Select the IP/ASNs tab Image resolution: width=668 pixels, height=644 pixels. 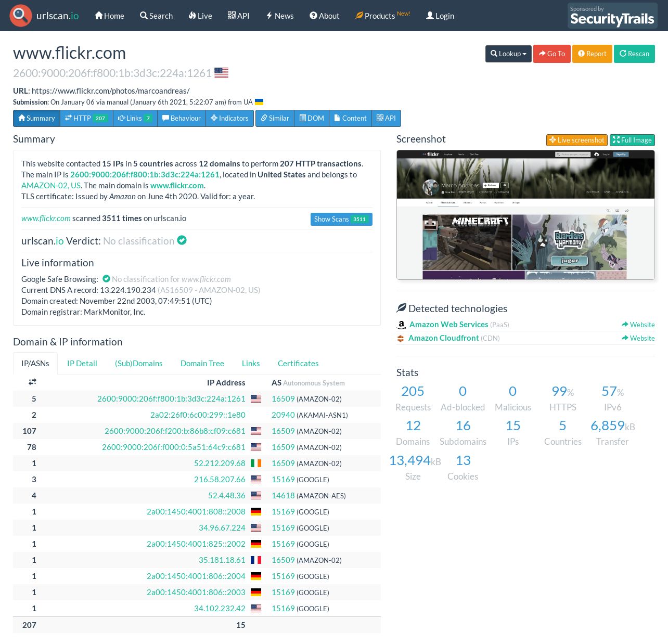tap(35, 364)
